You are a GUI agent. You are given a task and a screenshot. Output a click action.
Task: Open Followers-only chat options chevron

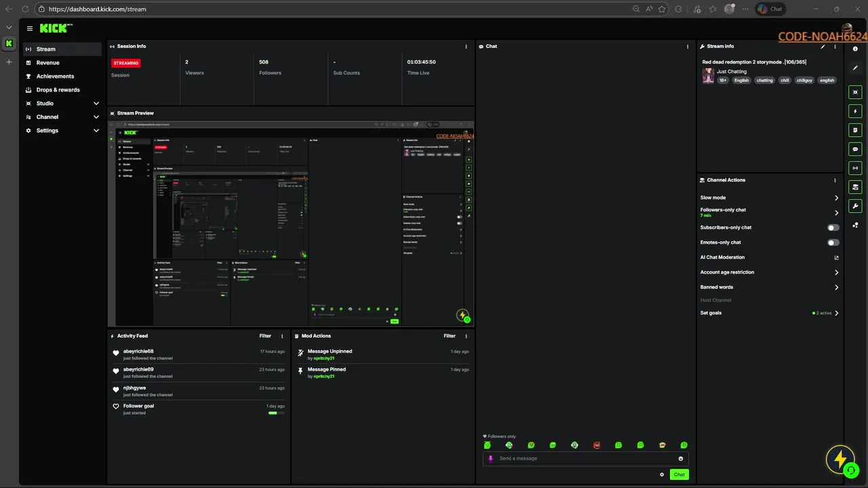coord(836,213)
